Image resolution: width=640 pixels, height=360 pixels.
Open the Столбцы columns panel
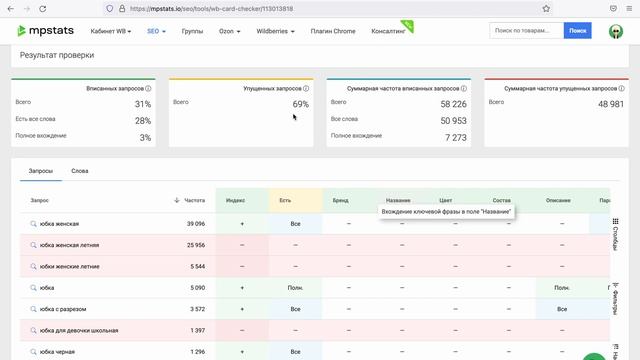616,234
